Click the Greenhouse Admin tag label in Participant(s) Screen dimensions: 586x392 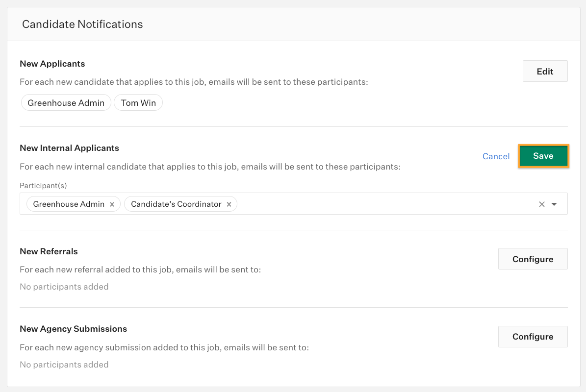point(69,204)
